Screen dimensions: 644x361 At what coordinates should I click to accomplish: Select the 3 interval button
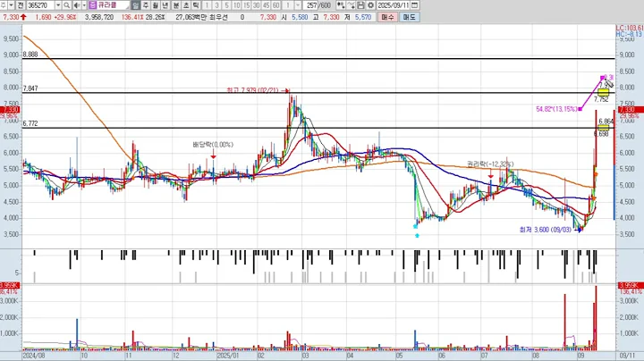click(216, 5)
